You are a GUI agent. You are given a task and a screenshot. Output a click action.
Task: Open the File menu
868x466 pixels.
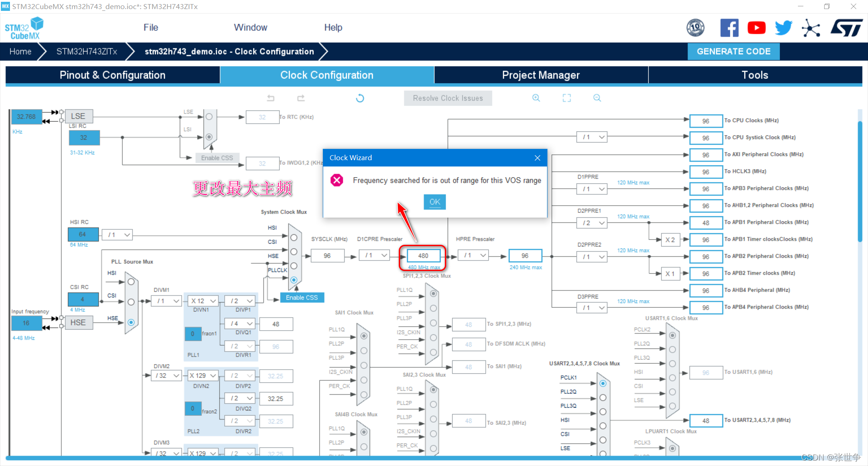(151, 28)
